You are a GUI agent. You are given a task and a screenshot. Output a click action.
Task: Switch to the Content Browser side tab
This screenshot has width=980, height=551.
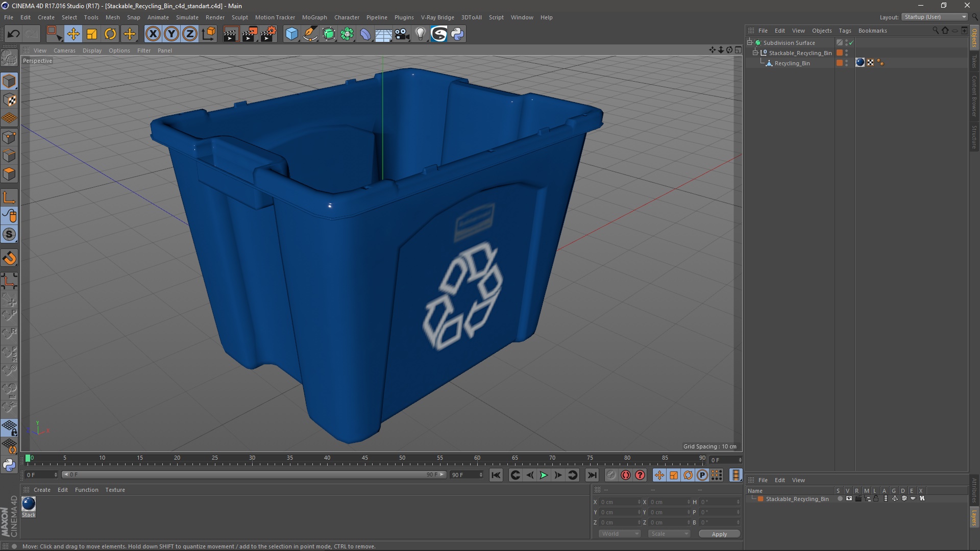(x=974, y=96)
